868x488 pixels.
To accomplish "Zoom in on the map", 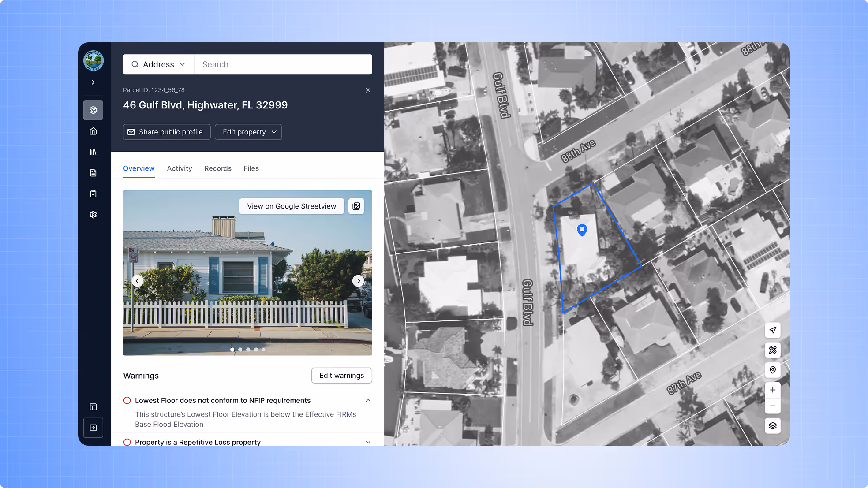I will pyautogui.click(x=772, y=390).
